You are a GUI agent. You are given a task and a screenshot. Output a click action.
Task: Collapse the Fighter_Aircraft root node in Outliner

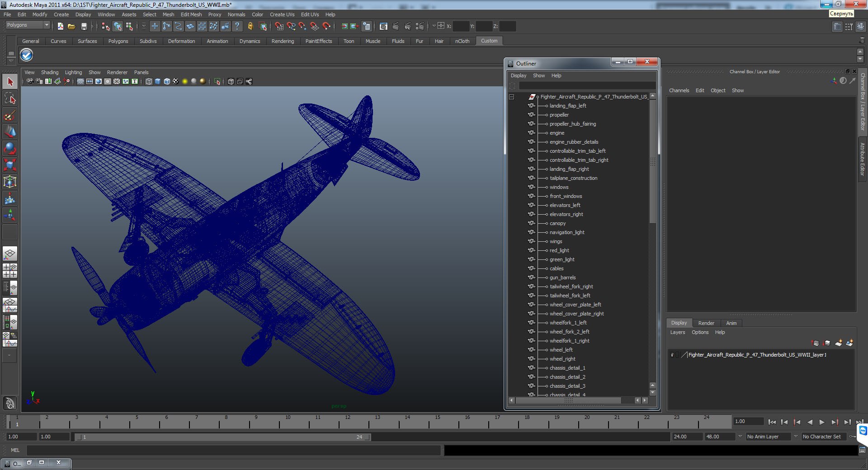[x=512, y=97]
